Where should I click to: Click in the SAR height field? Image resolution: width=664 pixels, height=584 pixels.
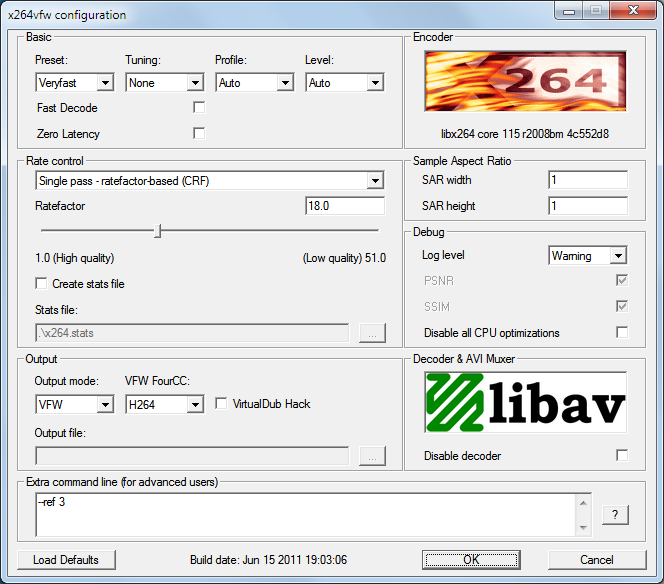[x=588, y=206]
